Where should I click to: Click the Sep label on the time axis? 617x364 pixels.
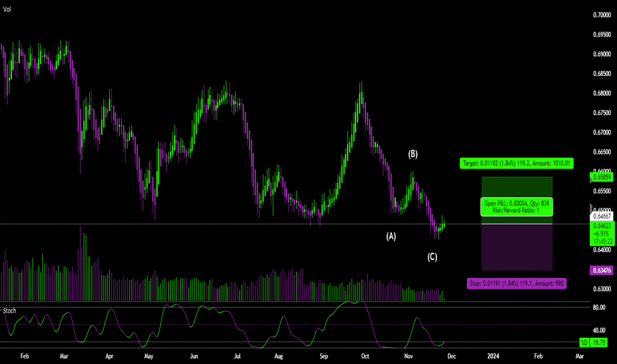click(x=324, y=356)
